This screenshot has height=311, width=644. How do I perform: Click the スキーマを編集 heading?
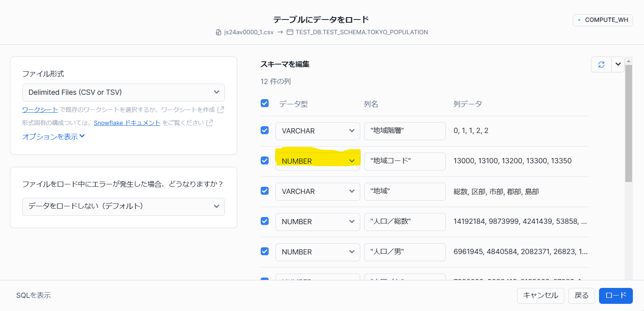(285, 64)
